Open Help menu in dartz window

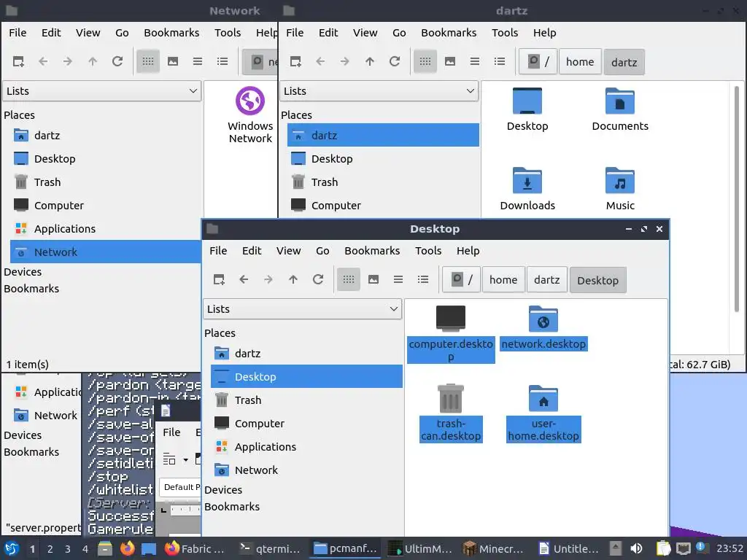coord(544,33)
